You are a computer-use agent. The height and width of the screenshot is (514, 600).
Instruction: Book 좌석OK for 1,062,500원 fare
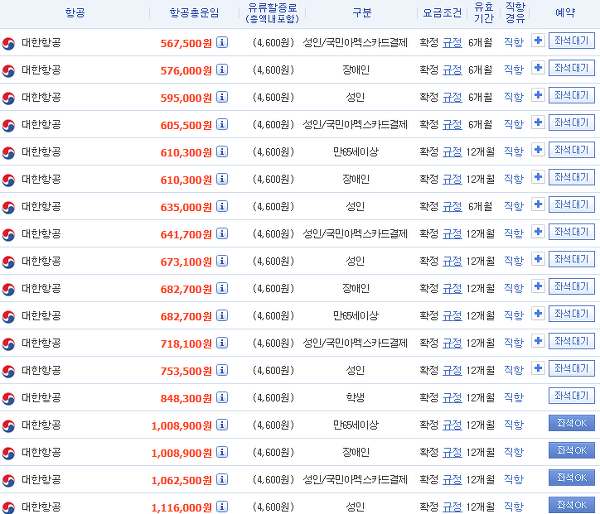click(572, 478)
